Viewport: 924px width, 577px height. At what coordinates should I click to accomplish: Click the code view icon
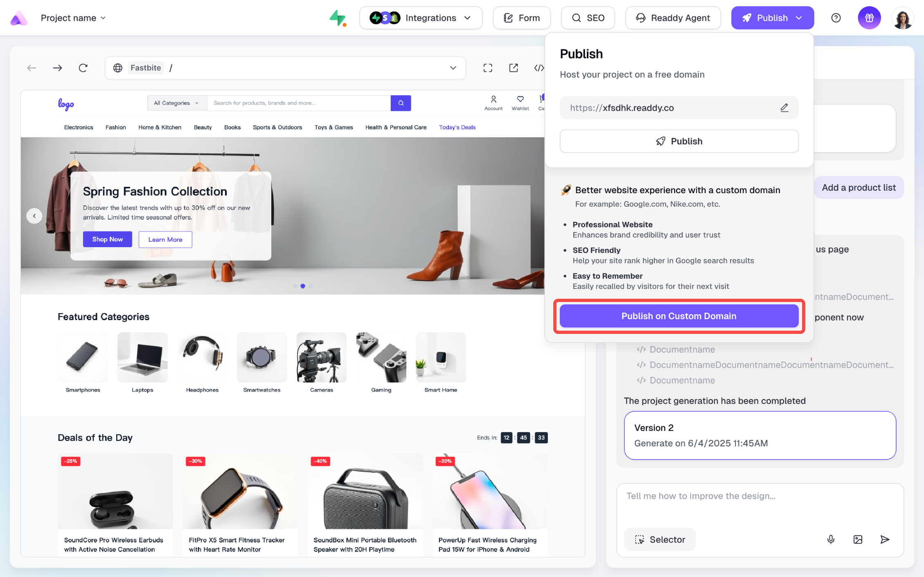[x=539, y=68]
